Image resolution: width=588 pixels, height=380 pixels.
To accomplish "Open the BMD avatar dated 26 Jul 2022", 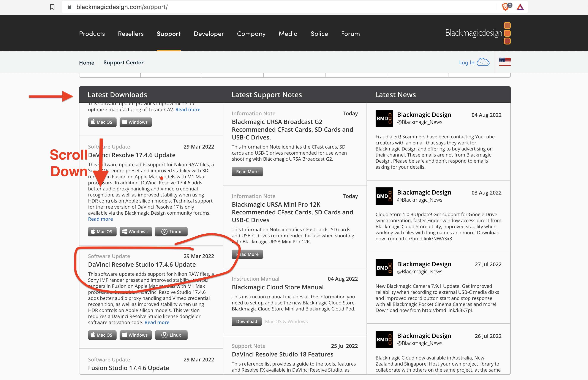I will pyautogui.click(x=384, y=339).
